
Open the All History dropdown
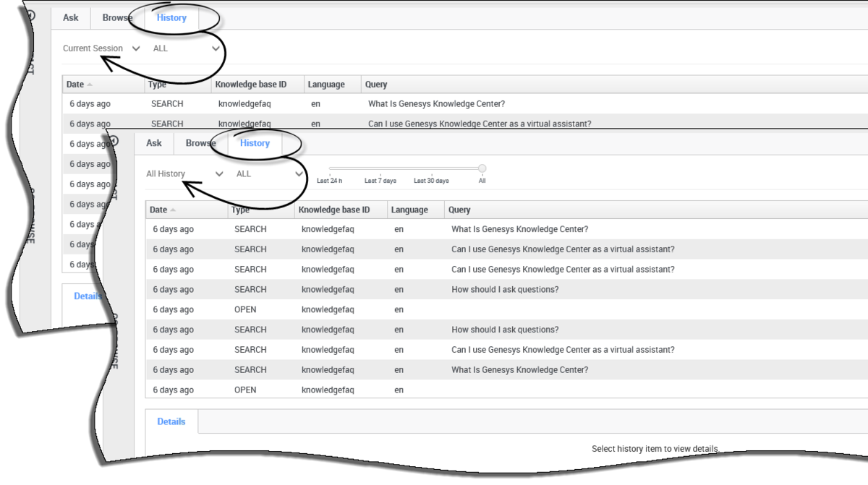pyautogui.click(x=184, y=174)
